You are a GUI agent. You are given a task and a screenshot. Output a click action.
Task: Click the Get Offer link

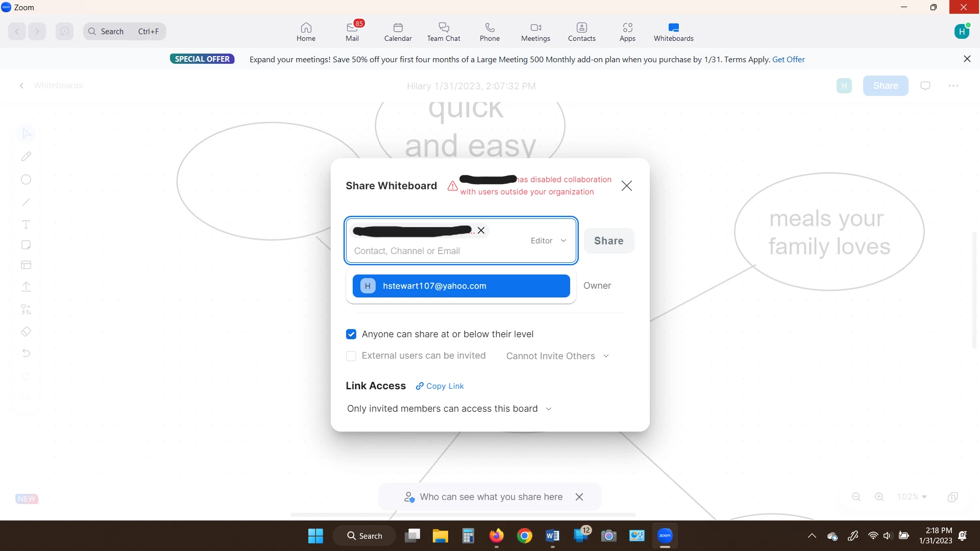(x=788, y=59)
